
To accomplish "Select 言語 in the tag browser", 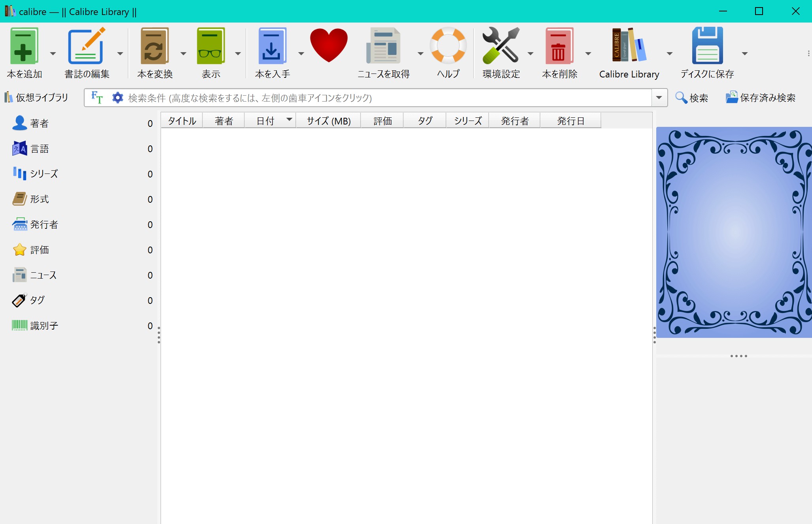I will coord(82,149).
